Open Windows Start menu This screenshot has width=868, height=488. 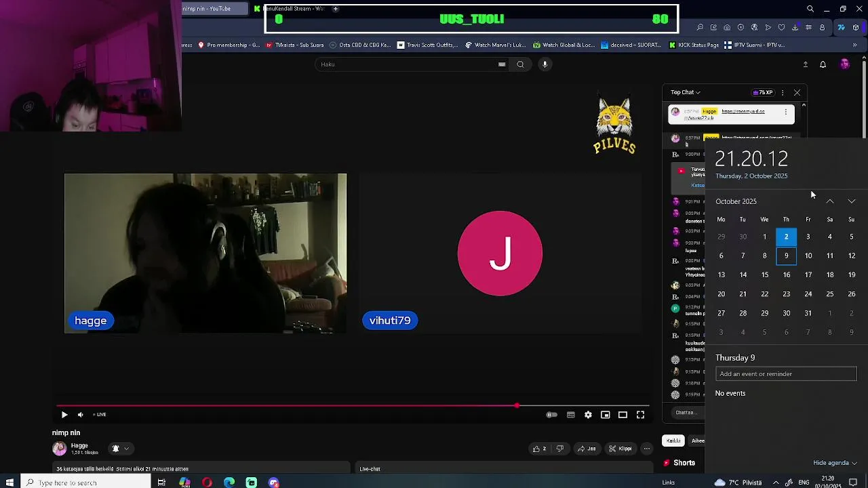(9, 483)
